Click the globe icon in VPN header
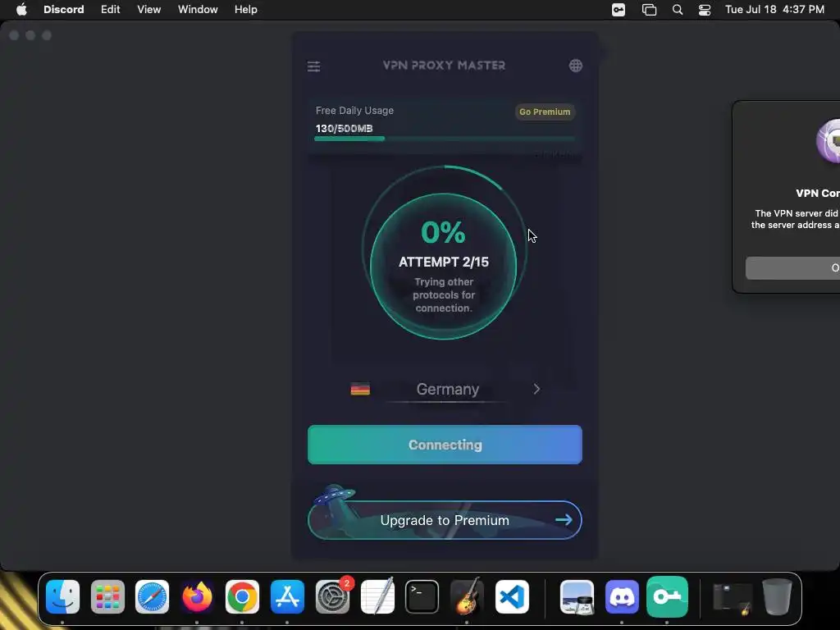 [x=575, y=66]
